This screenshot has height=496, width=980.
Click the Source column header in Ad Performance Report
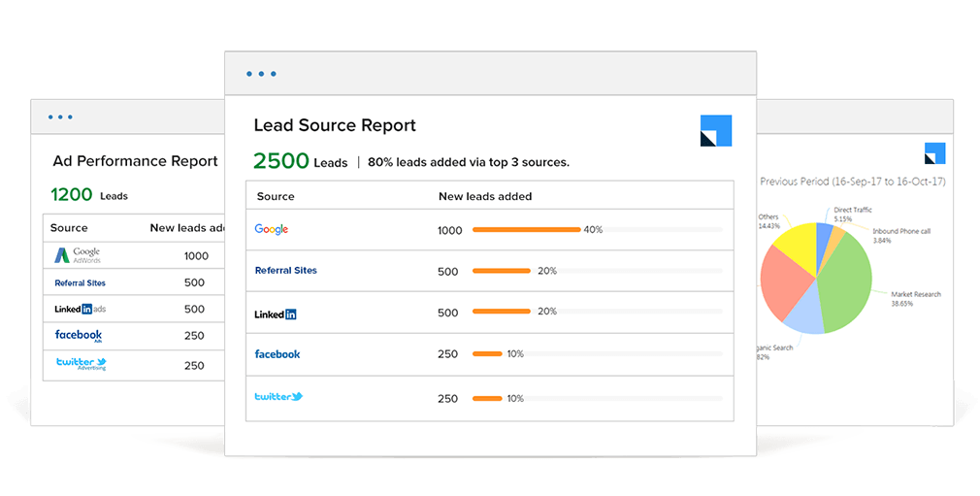69,228
